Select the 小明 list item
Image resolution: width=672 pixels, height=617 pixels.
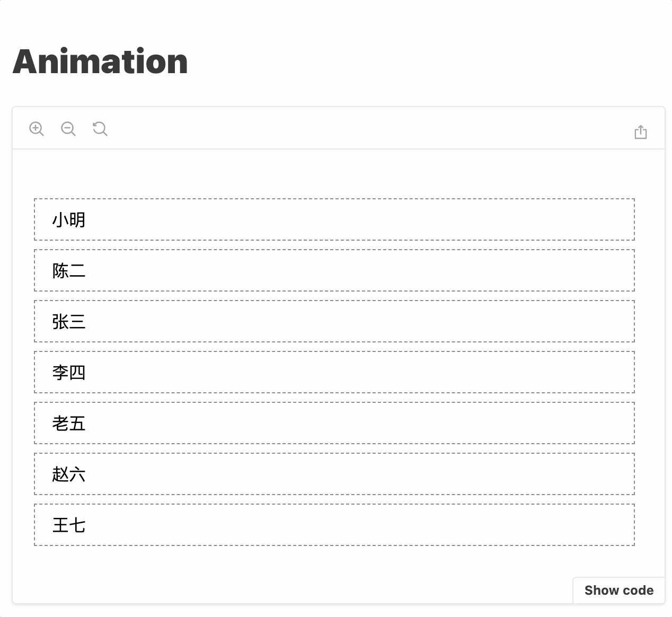334,219
